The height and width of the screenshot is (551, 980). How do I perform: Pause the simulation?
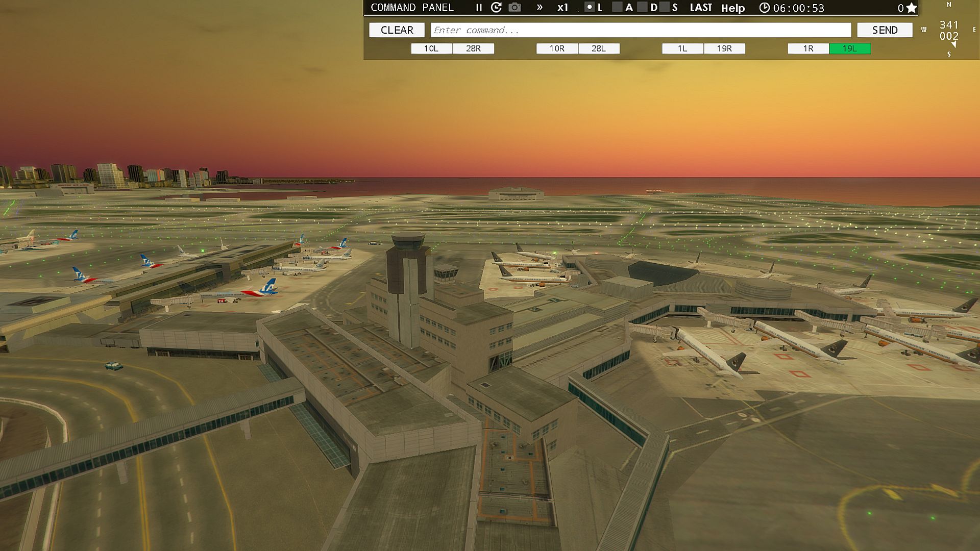tap(479, 8)
